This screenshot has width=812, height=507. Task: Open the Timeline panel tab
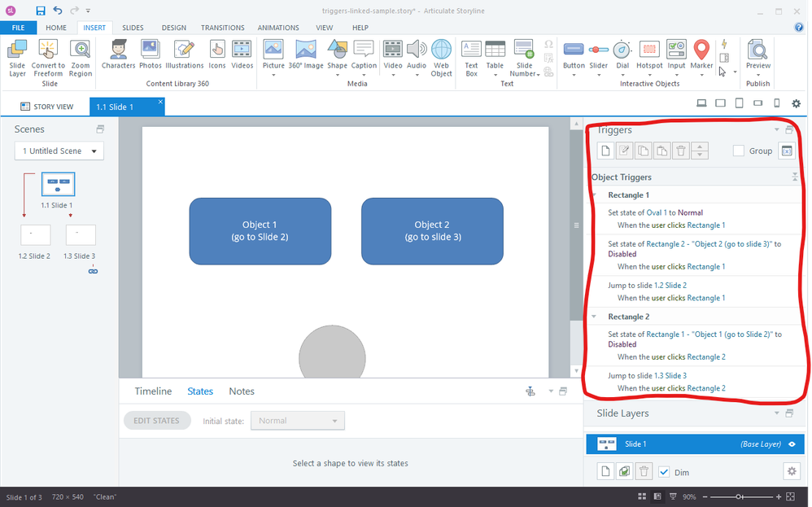click(x=153, y=391)
